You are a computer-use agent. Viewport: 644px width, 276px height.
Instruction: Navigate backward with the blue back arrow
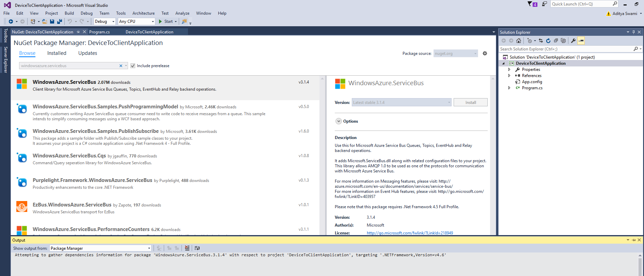pos(11,21)
